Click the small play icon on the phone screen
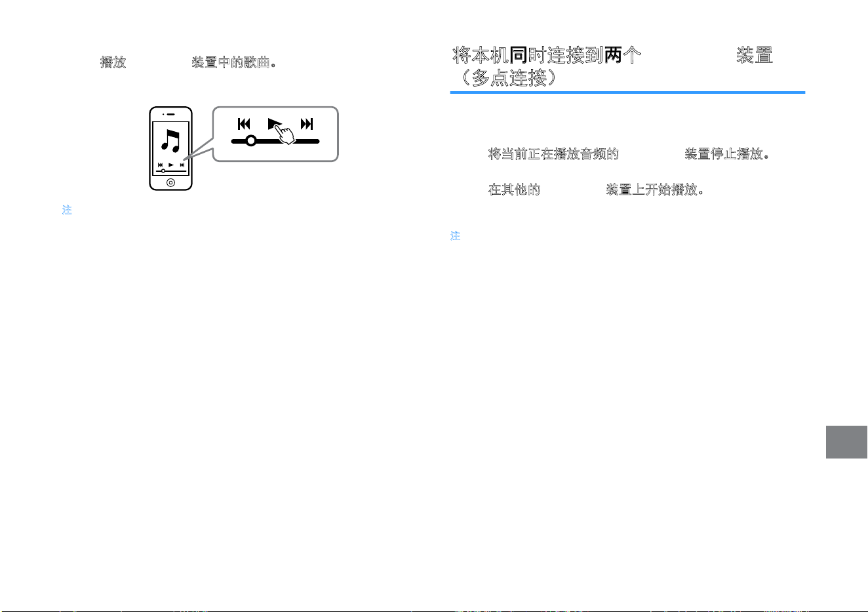The image size is (868, 612). [x=171, y=165]
